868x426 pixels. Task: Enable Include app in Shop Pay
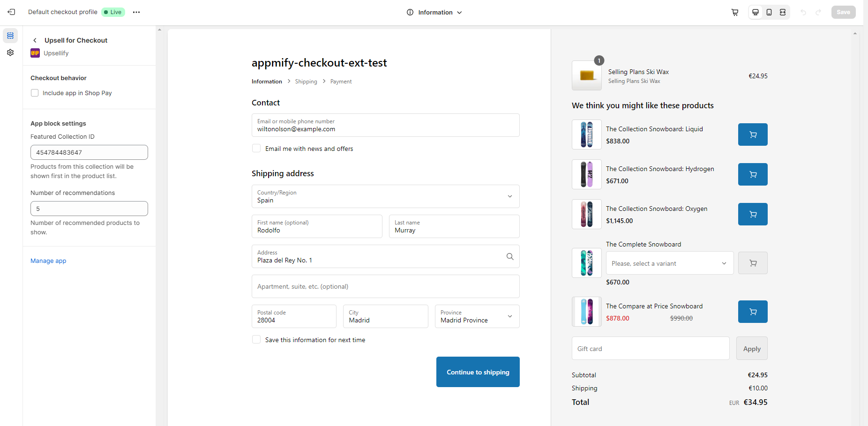click(x=35, y=93)
